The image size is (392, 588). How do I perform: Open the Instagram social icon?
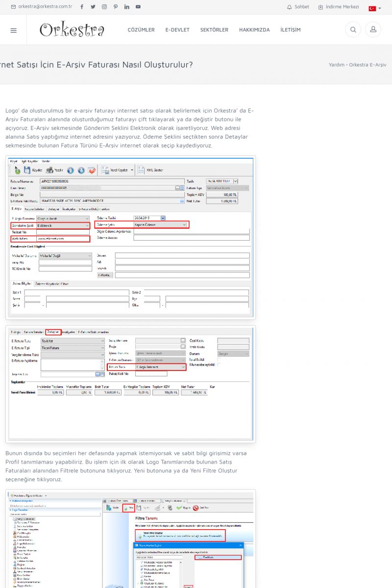pyautogui.click(x=104, y=7)
